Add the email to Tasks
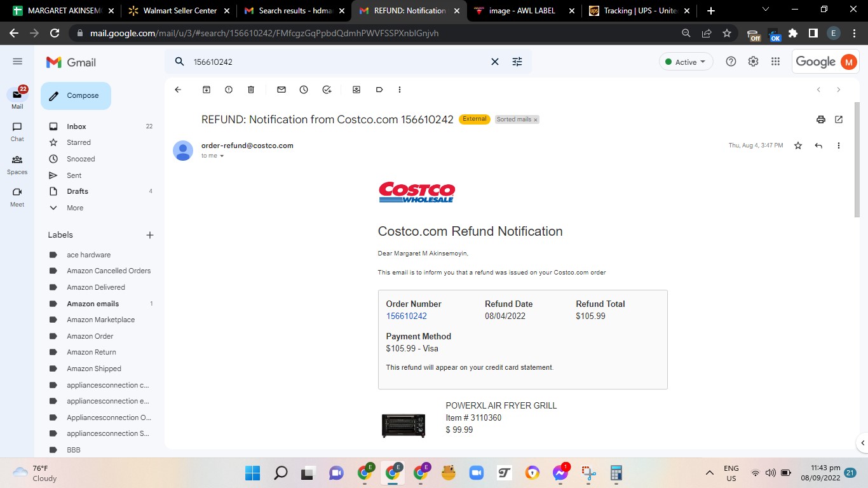 327,90
